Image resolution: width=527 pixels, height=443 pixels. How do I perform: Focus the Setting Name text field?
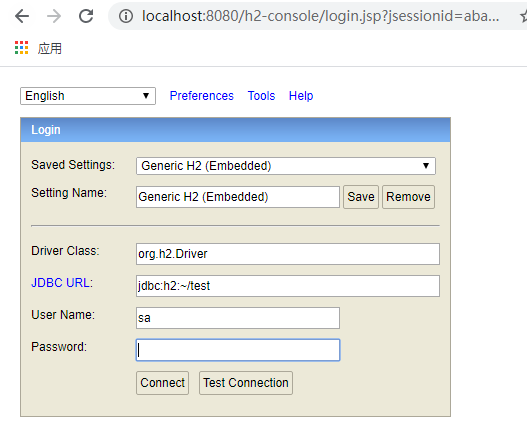(x=238, y=197)
